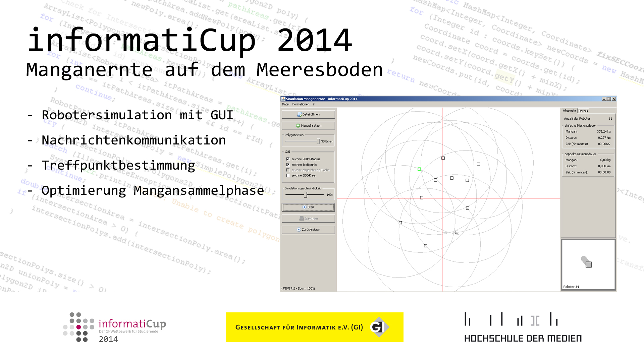This screenshot has height=362, width=644.
Task: Select the robot square on the red line
Action: click(443, 158)
